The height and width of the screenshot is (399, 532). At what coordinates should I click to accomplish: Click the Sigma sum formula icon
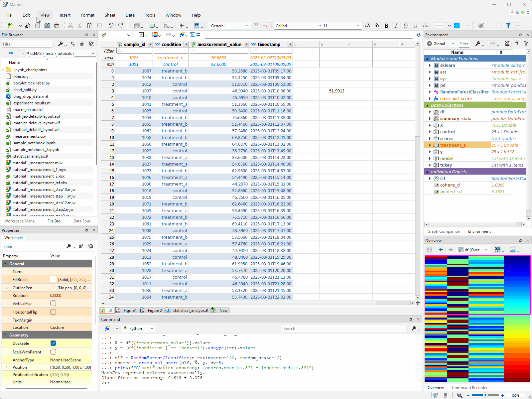(x=192, y=35)
